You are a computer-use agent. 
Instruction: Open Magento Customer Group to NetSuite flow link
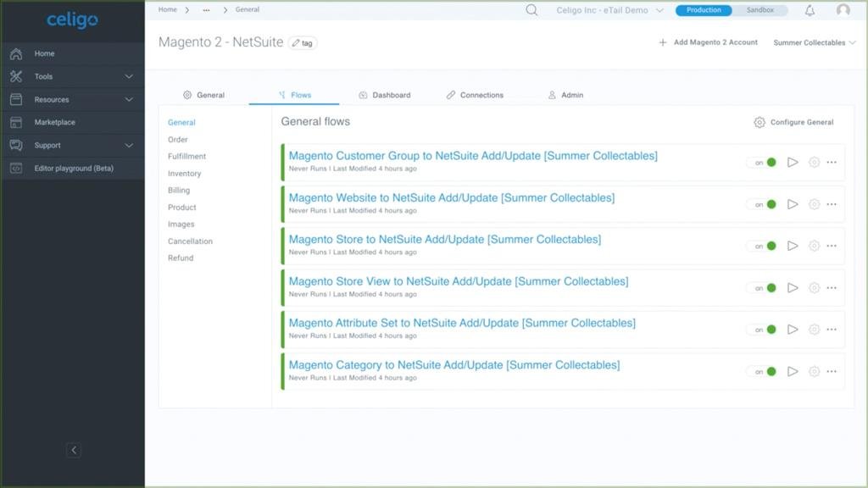pos(473,156)
